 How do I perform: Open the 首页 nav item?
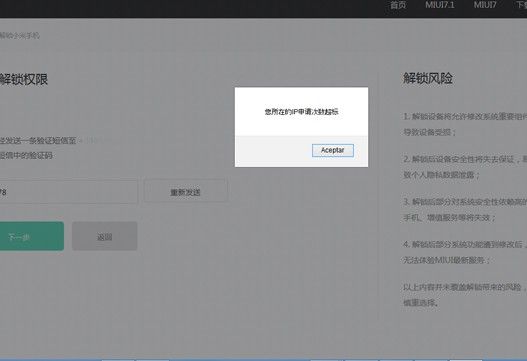tap(398, 5)
